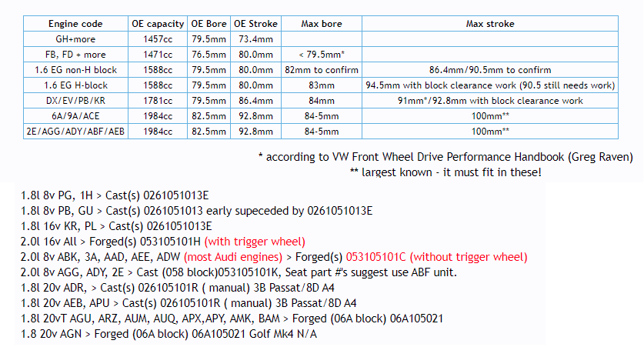Select the 'FB, FD + more' cell
644x347 pixels.
[75, 55]
